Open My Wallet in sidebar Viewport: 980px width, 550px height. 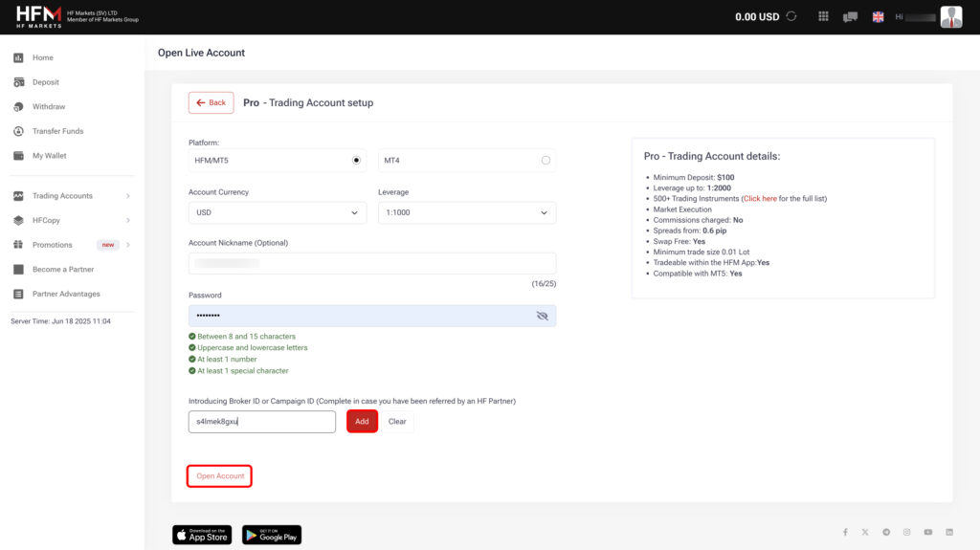tap(50, 156)
